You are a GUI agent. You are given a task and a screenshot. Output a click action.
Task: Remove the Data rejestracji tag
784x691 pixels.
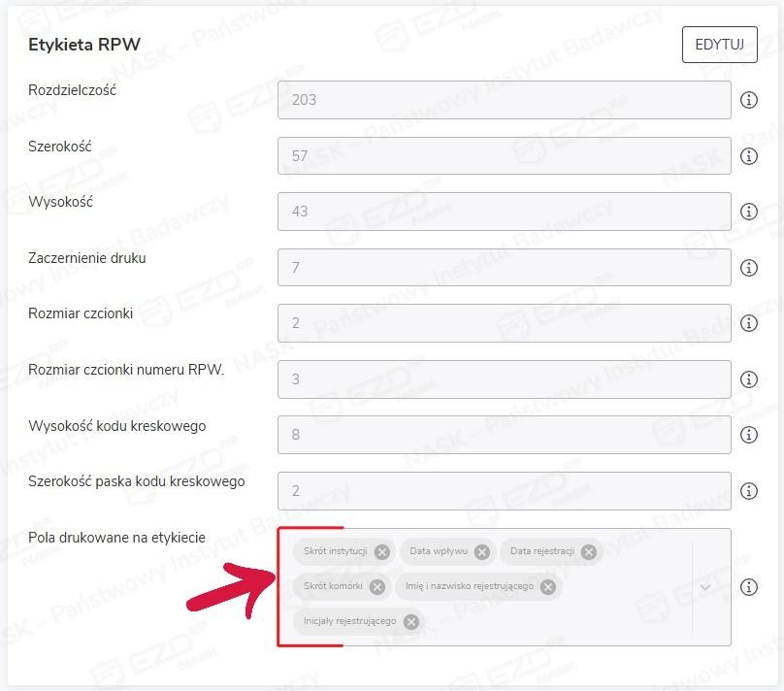[x=589, y=551]
